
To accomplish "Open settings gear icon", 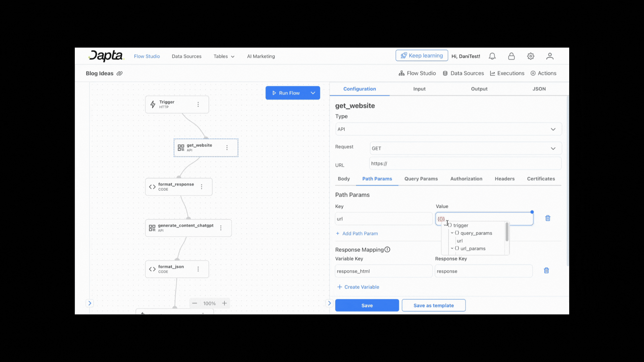I will point(531,56).
